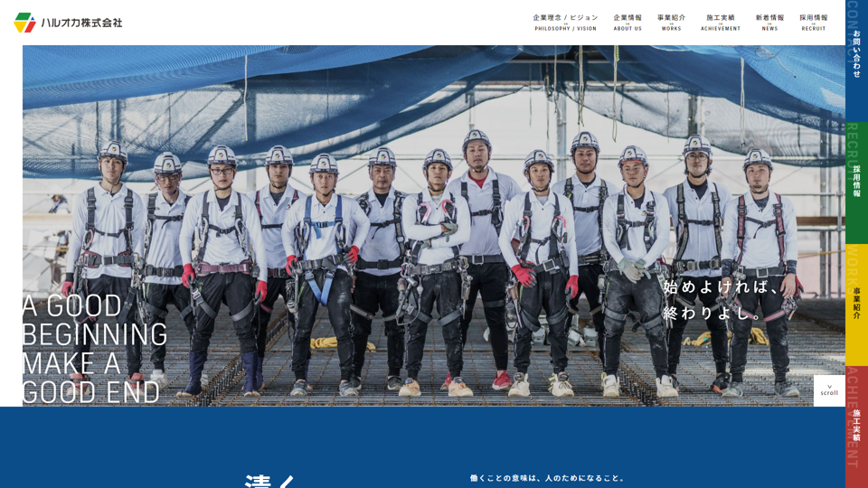Click the large 清く character in blue section
This screenshot has height=488, width=868.
click(269, 481)
